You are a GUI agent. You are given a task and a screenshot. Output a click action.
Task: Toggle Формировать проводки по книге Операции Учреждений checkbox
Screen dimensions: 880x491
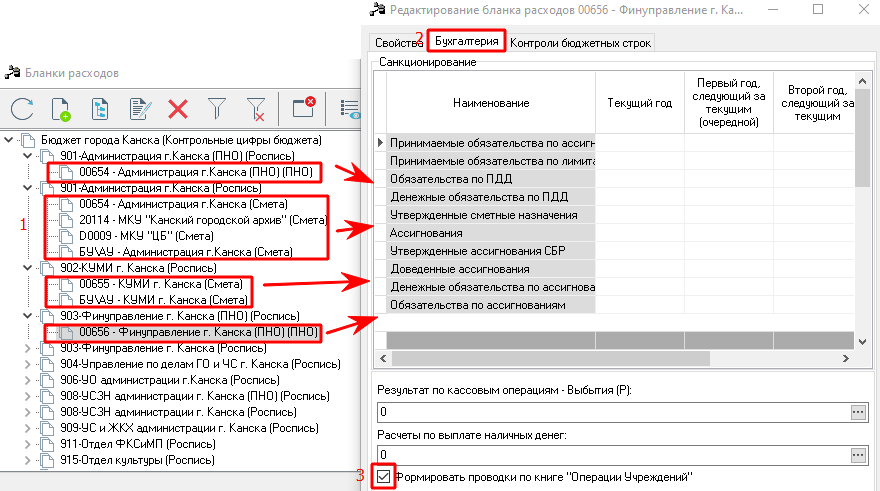click(x=383, y=476)
